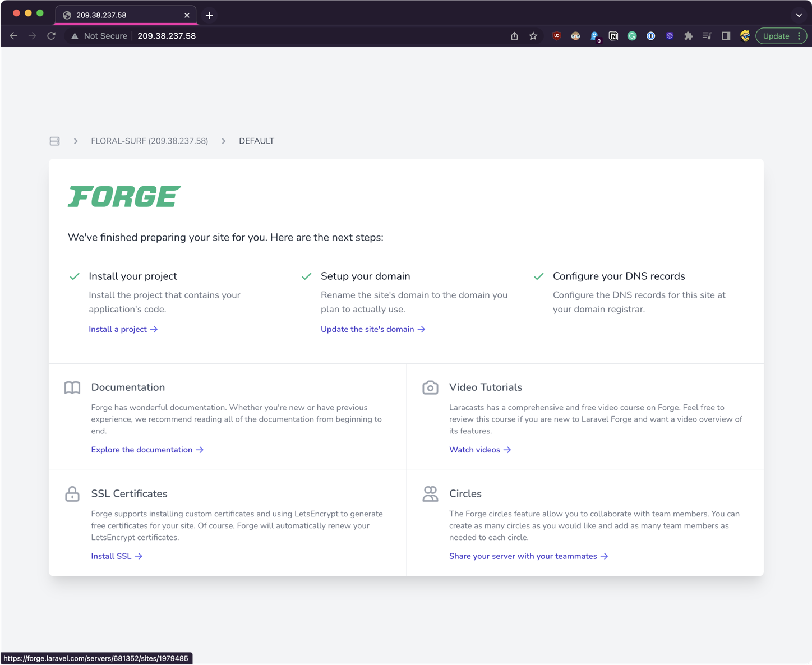Expand the tab search chevron
The width and height of the screenshot is (812, 665).
tap(799, 15)
